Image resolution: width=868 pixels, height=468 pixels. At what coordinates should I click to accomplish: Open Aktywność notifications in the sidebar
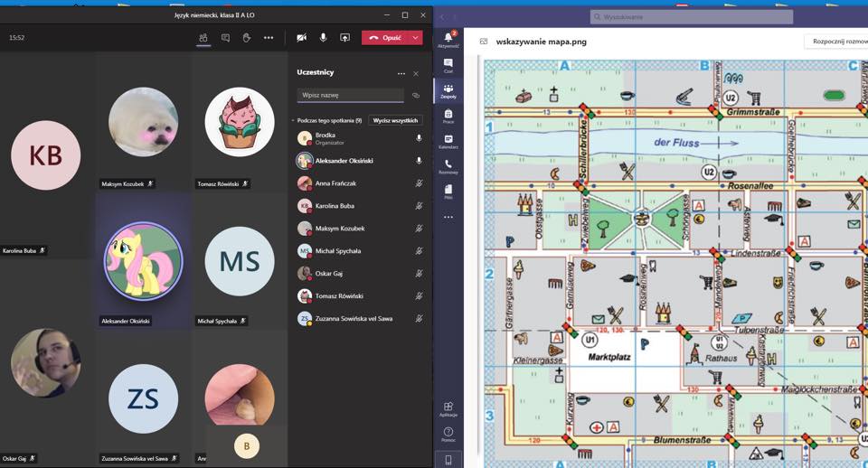coord(448,39)
